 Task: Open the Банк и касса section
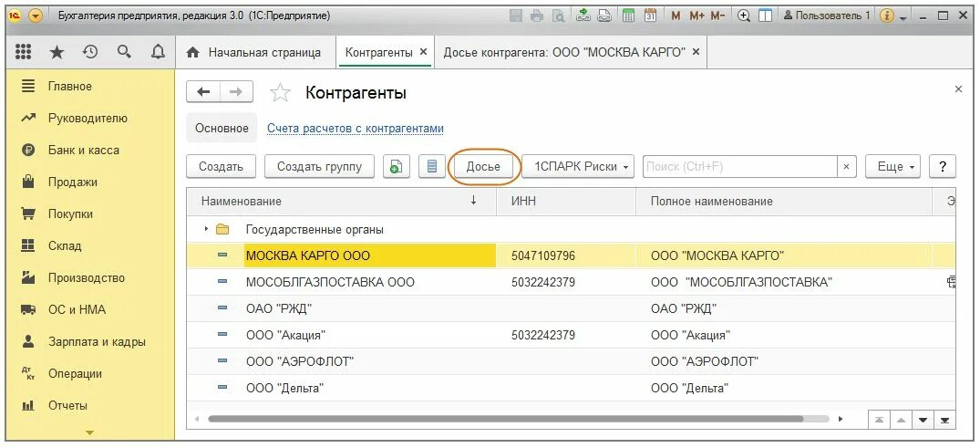84,151
